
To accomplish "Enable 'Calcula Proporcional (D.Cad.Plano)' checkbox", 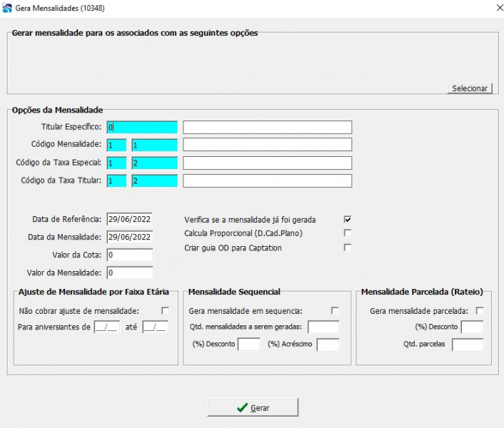I will (348, 233).
